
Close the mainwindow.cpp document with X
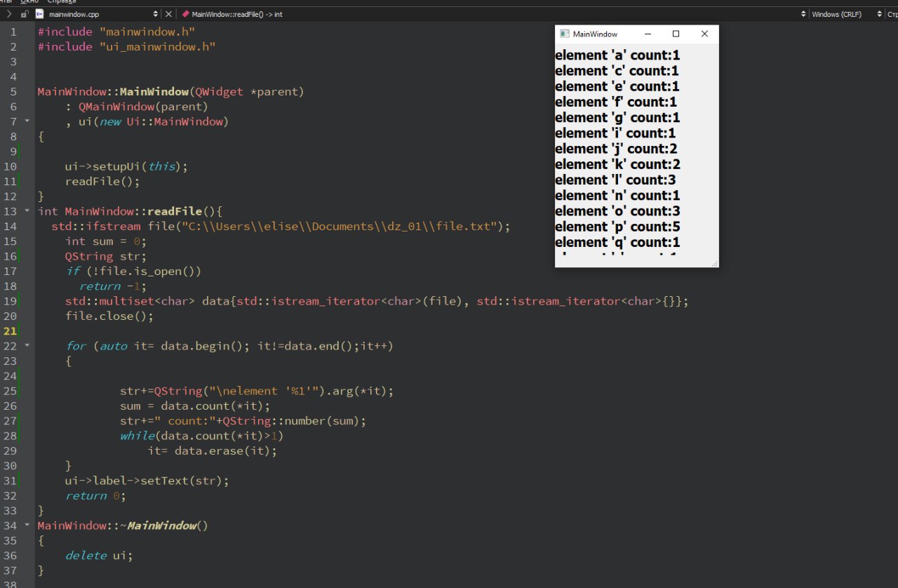168,14
